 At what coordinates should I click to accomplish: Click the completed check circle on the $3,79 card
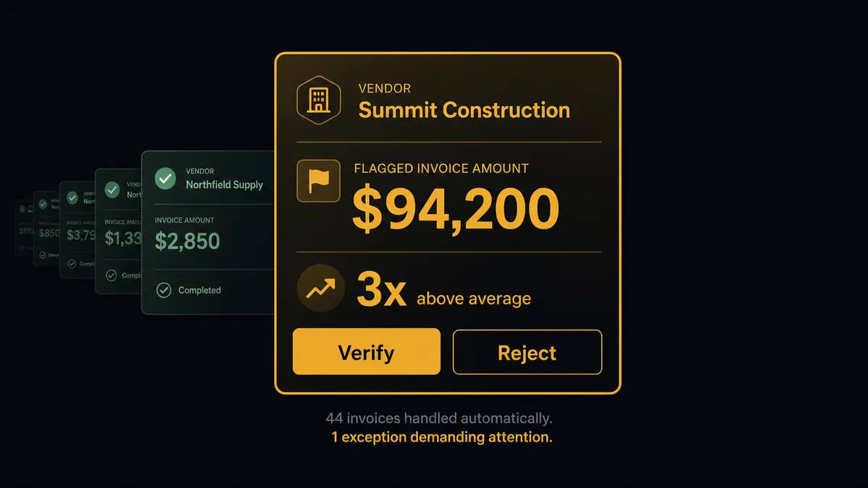pyautogui.click(x=71, y=264)
